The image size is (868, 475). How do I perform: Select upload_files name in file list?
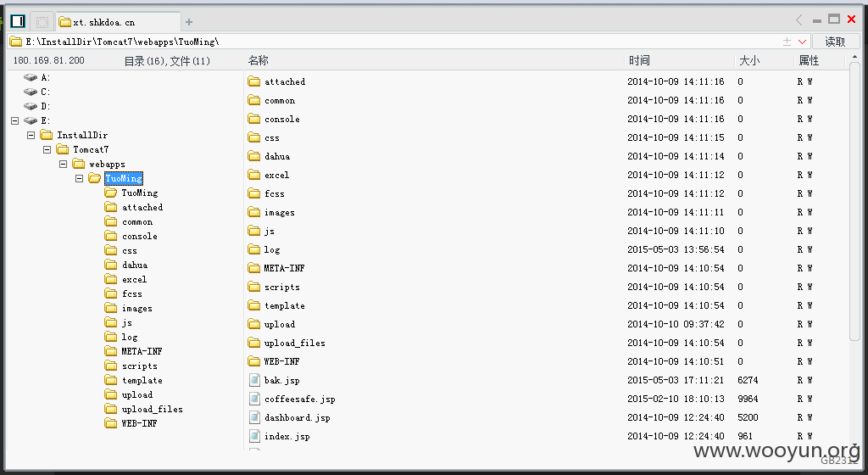coord(294,344)
